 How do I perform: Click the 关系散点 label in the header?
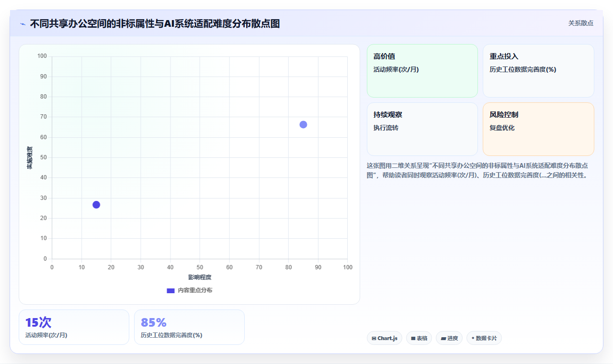[580, 23]
